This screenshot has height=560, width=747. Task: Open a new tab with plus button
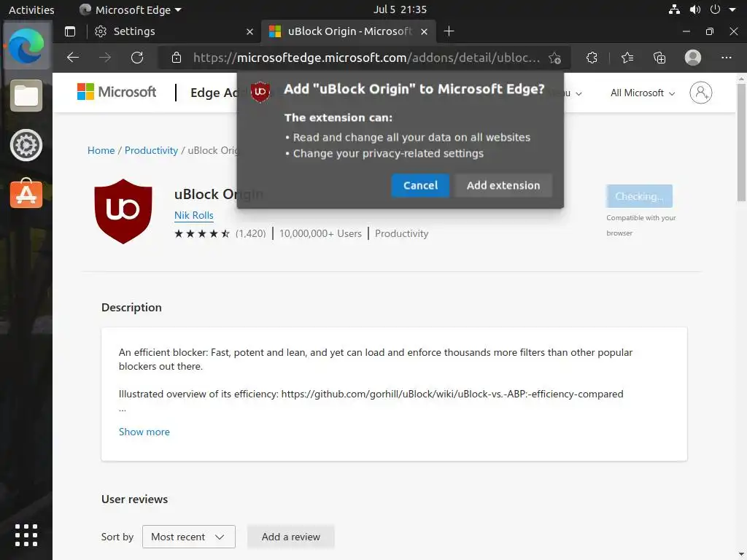[449, 31]
